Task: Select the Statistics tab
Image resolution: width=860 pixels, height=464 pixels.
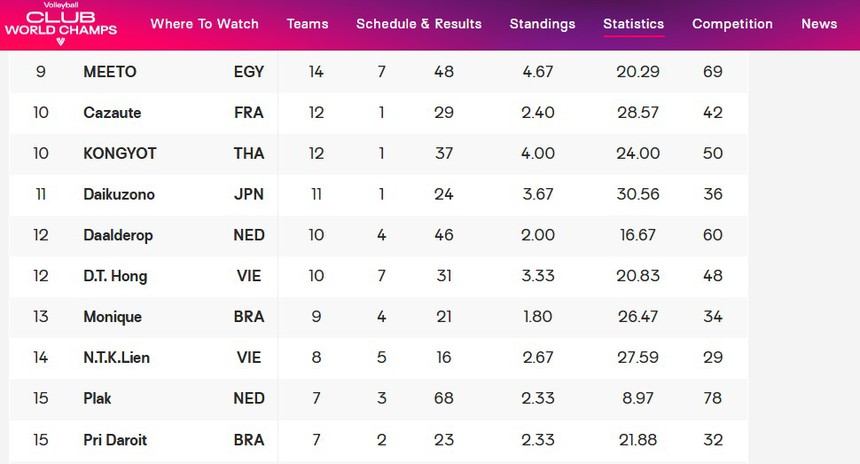Action: point(633,24)
